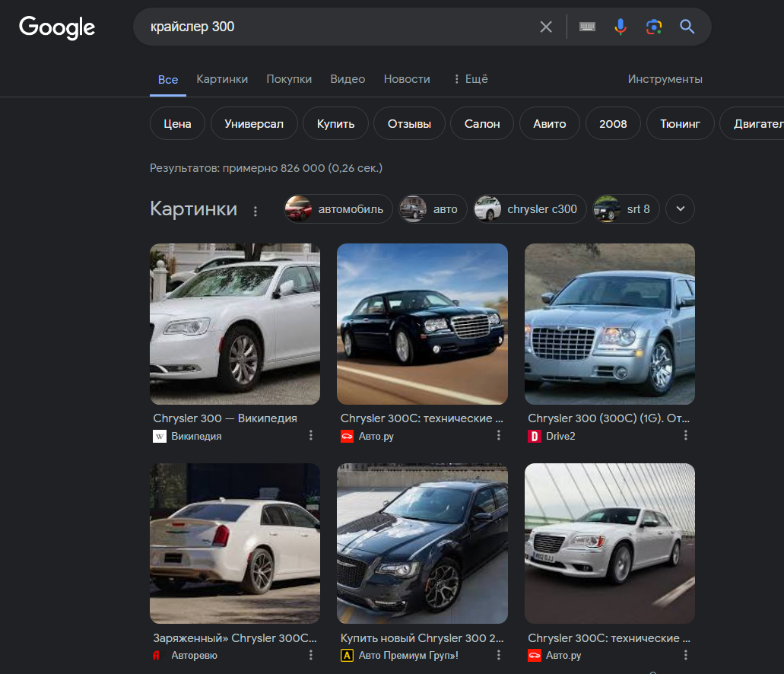Switch to the Новости tab

[x=407, y=79]
